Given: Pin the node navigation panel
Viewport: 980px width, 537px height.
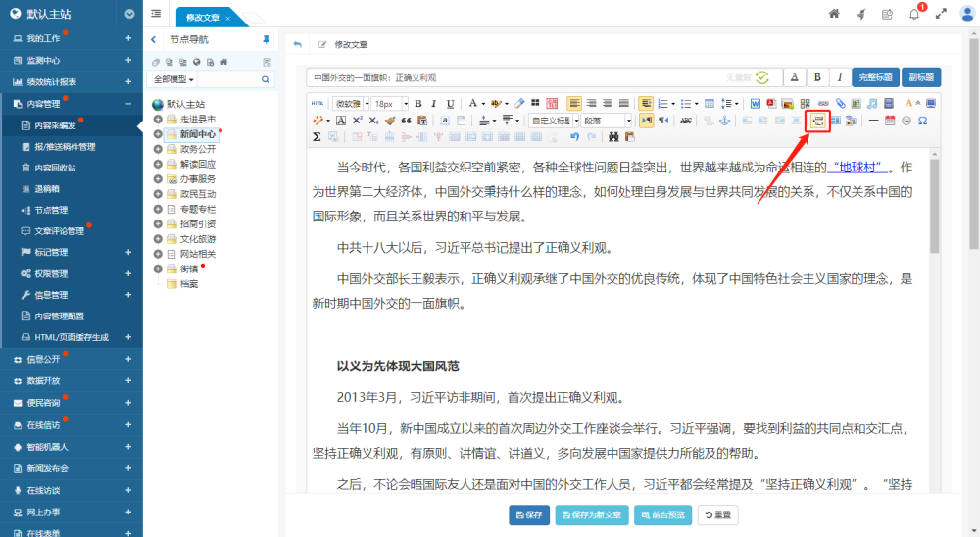Looking at the screenshot, I should click(266, 40).
